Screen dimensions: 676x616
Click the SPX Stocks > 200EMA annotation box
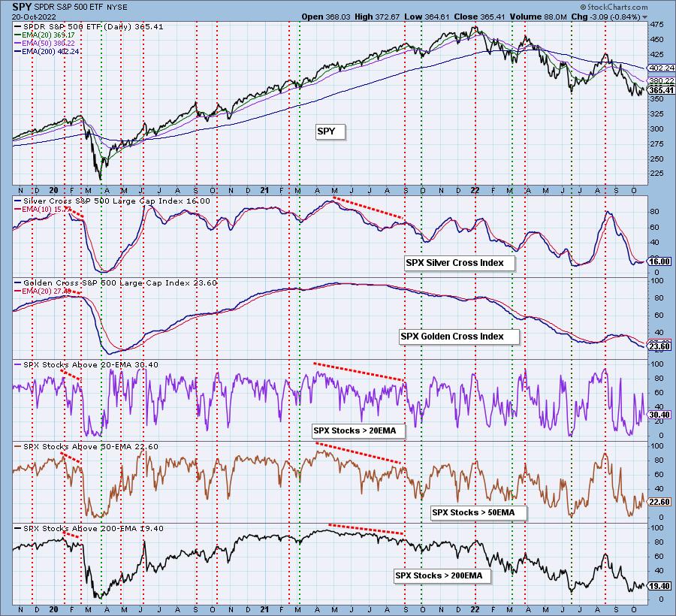click(442, 575)
